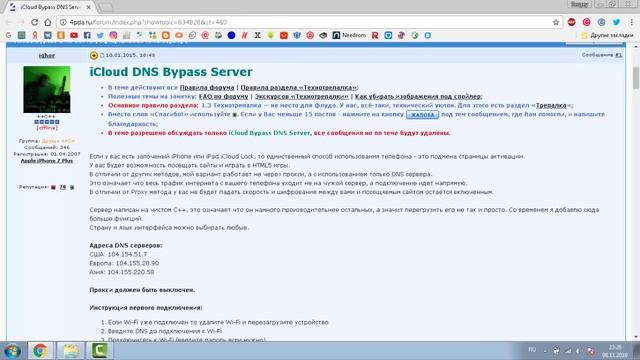
Task: Open the Chrome three-dot menu
Action: [x=631, y=22]
